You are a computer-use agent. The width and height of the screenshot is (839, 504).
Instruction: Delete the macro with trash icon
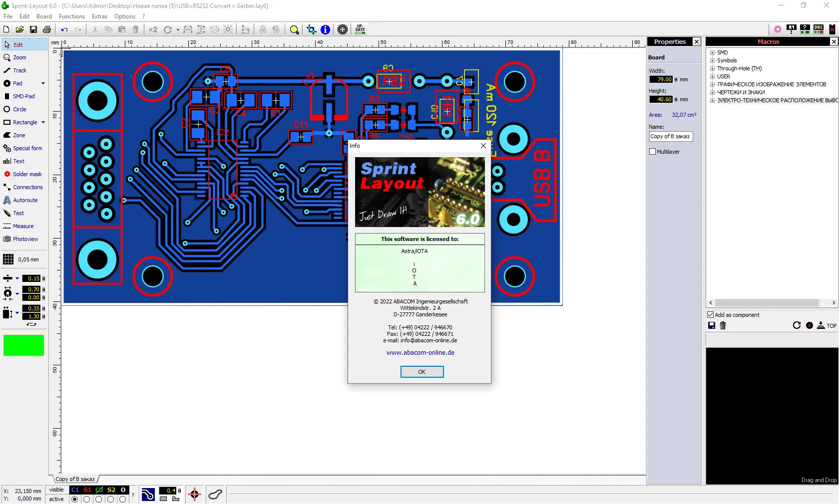tap(723, 326)
